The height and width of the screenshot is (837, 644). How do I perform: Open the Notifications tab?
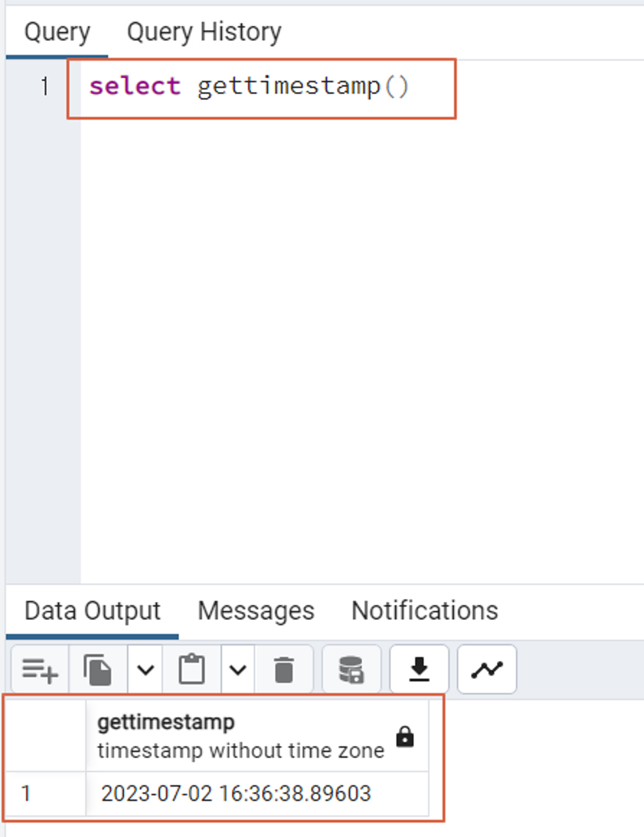pyautogui.click(x=424, y=611)
